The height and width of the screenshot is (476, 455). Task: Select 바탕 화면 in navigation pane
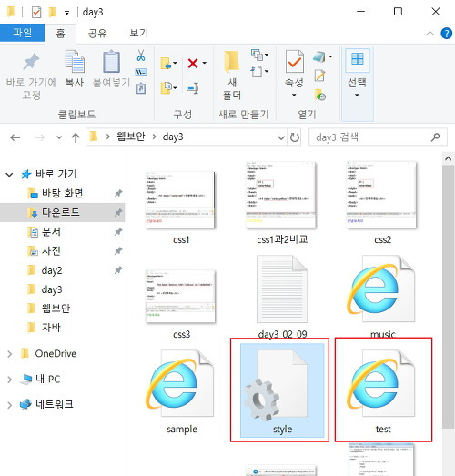click(x=62, y=193)
